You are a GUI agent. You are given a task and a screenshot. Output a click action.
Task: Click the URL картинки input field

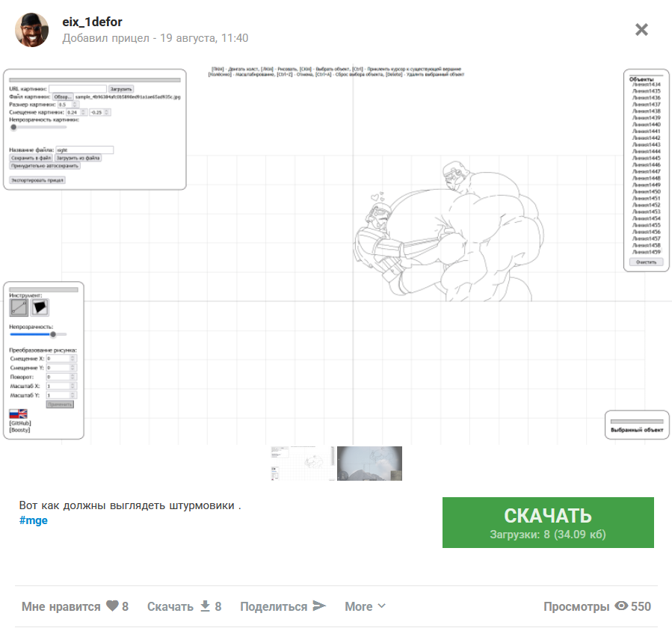click(78, 89)
